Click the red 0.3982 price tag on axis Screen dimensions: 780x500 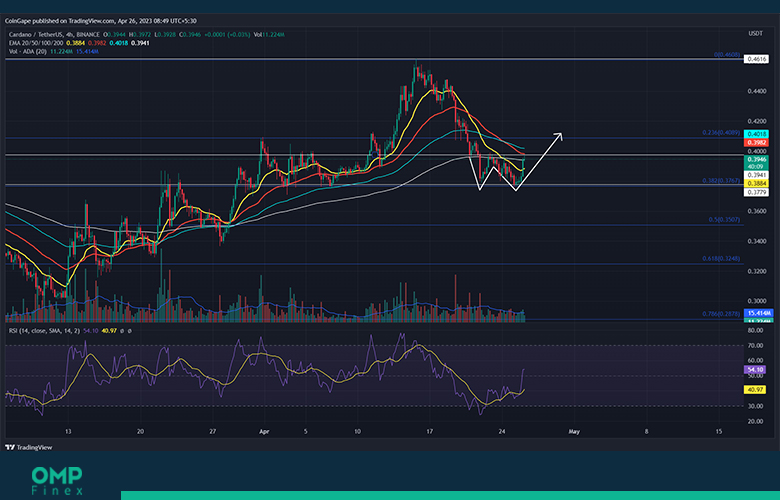point(756,142)
